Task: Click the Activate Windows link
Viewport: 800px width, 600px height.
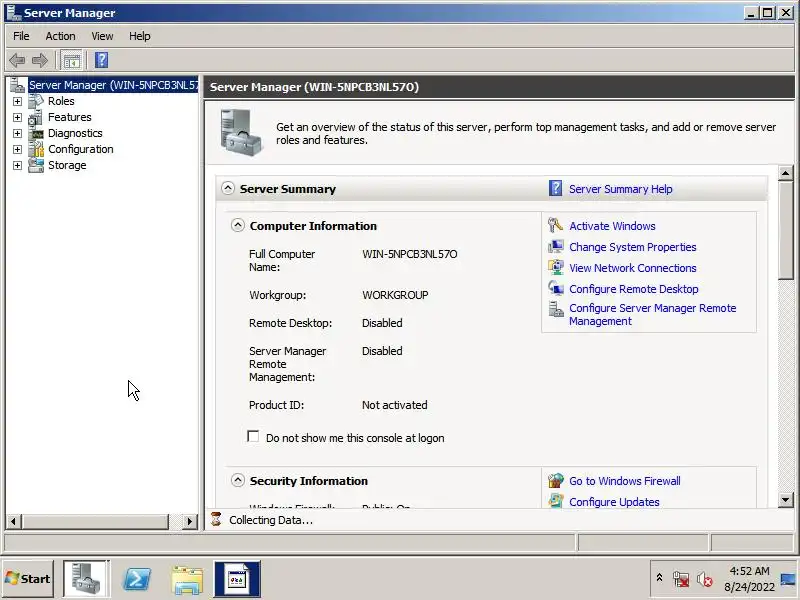Action: [x=612, y=226]
